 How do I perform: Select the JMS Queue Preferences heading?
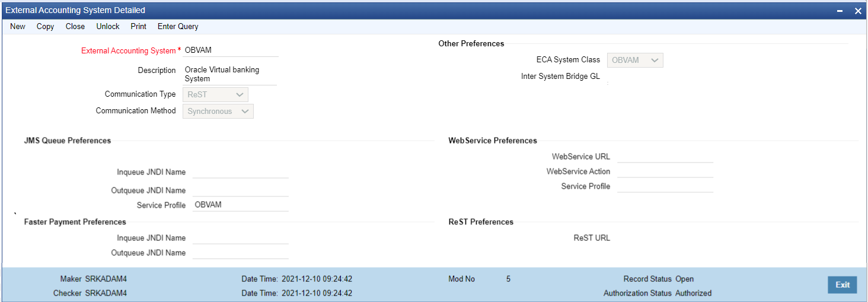[68, 141]
